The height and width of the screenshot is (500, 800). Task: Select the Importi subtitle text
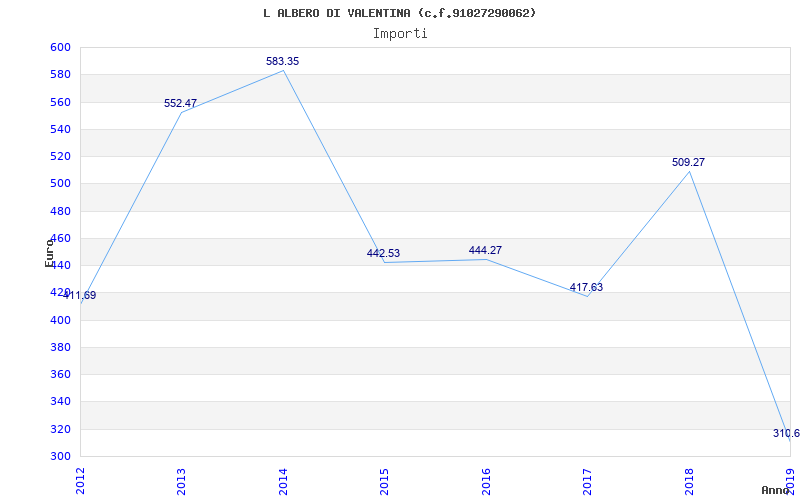point(400,34)
